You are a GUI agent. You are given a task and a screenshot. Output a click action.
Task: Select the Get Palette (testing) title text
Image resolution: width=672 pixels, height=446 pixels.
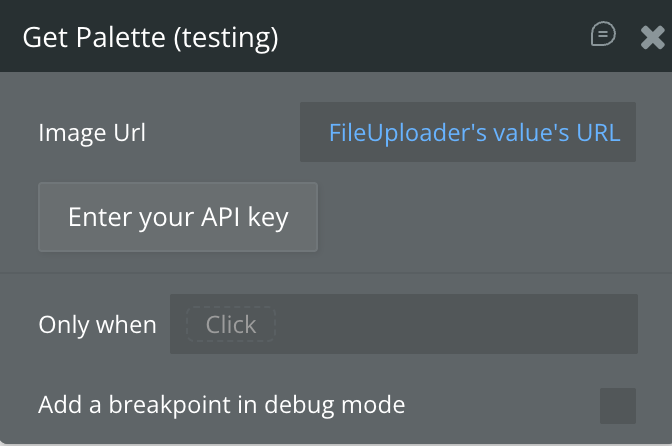pos(150,38)
